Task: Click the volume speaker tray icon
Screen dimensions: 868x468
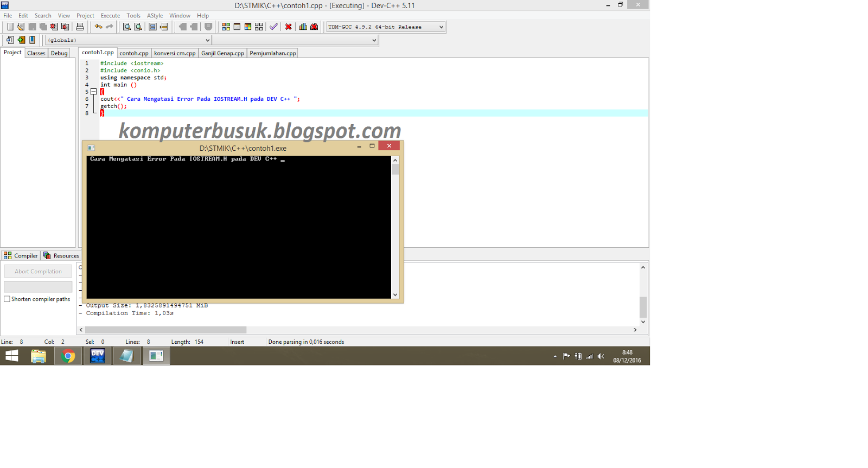Action: 601,356
